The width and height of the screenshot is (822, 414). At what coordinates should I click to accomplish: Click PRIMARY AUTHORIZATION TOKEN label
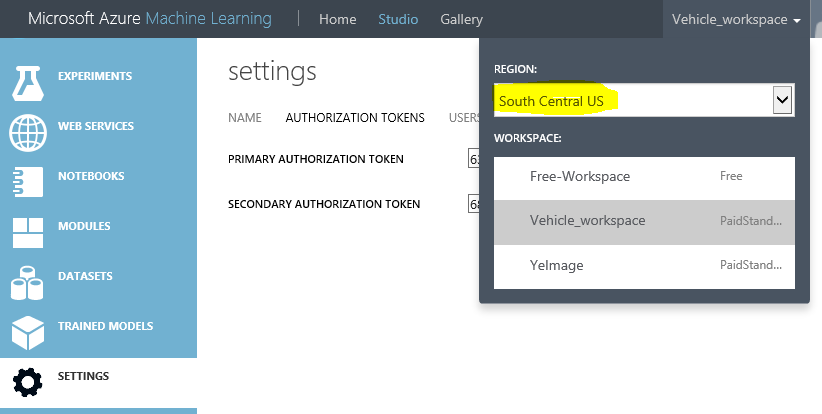coord(316,159)
